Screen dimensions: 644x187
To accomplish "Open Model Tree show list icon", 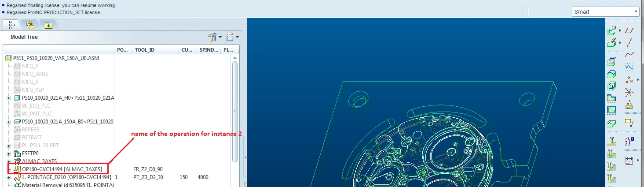I will click(x=229, y=37).
